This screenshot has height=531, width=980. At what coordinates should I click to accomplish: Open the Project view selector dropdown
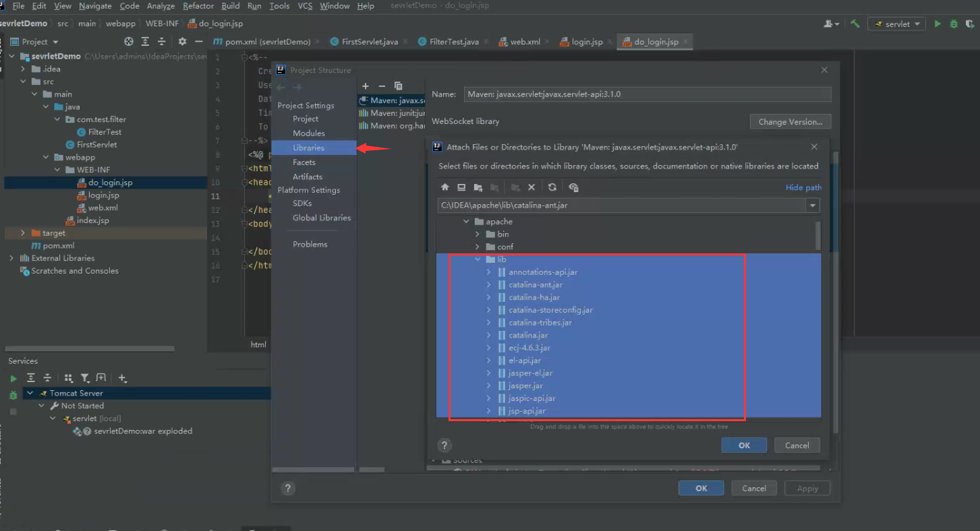34,41
